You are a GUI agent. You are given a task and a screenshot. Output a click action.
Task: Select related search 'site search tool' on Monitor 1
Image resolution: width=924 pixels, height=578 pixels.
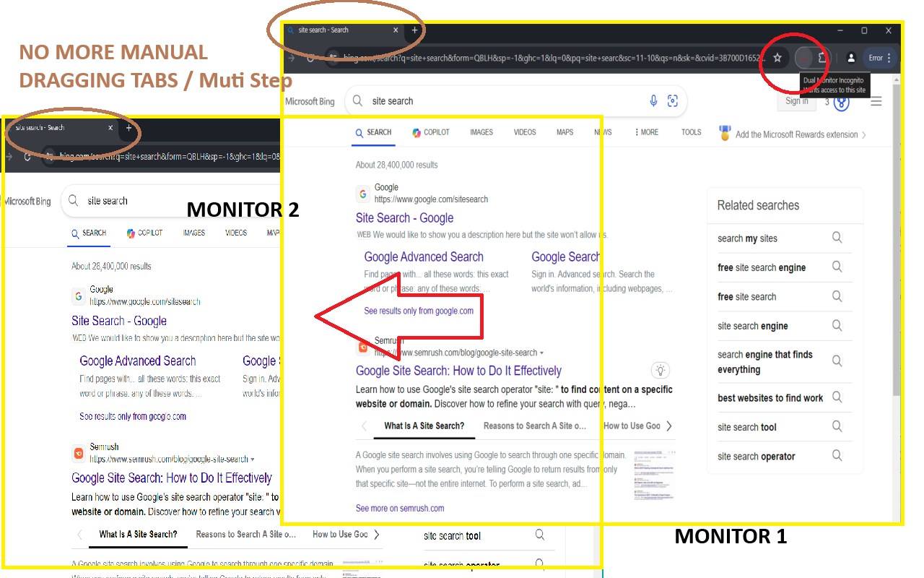click(747, 427)
